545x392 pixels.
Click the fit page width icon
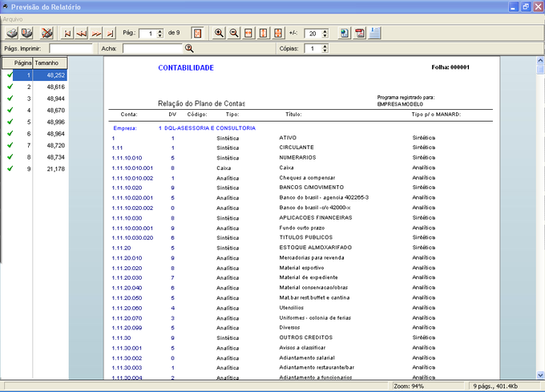(248, 33)
